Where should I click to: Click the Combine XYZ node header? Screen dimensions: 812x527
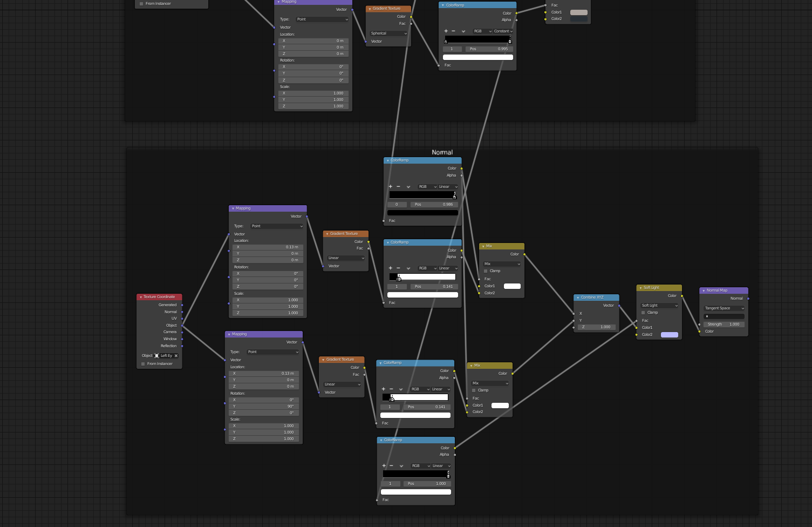pyautogui.click(x=596, y=298)
